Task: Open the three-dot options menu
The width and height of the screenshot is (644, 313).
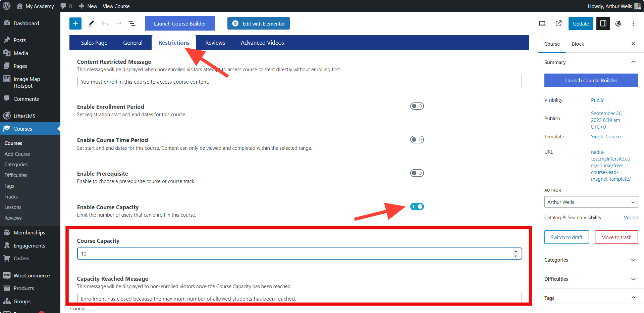Action: click(x=633, y=24)
